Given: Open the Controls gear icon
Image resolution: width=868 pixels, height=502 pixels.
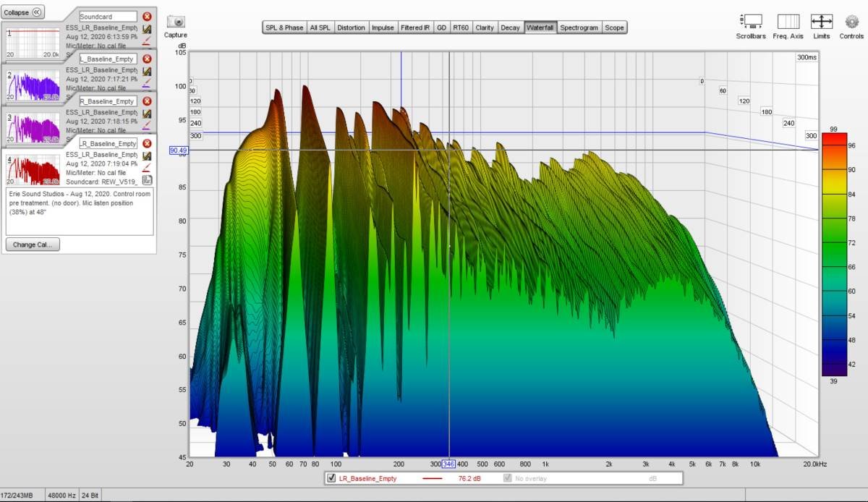Looking at the screenshot, I should click(851, 22).
